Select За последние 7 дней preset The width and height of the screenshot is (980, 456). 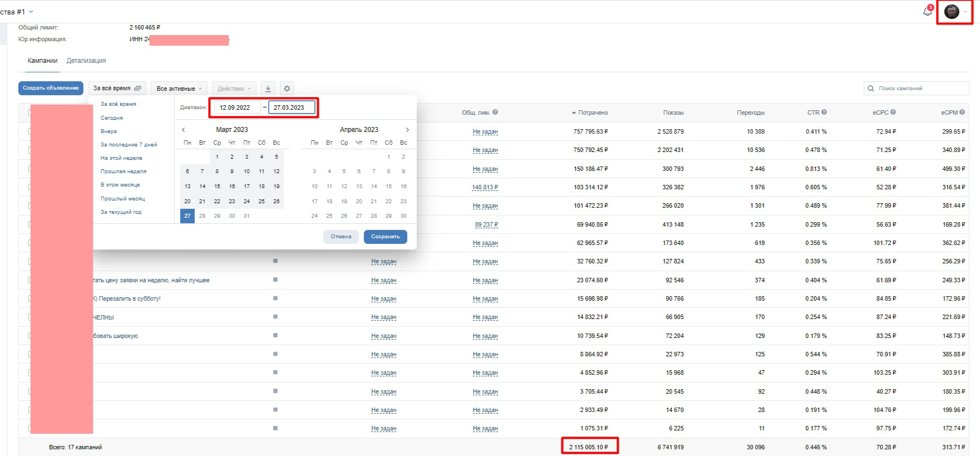(129, 145)
